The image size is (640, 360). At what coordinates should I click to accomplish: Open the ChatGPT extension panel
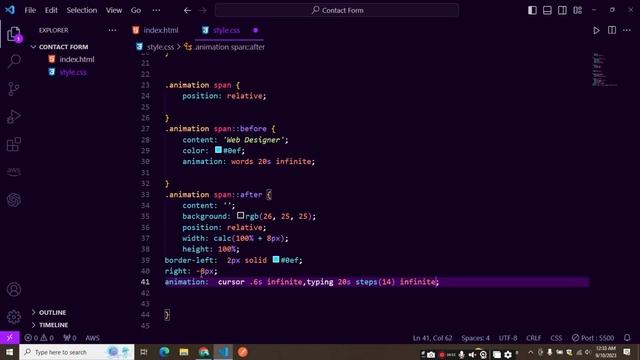14,200
